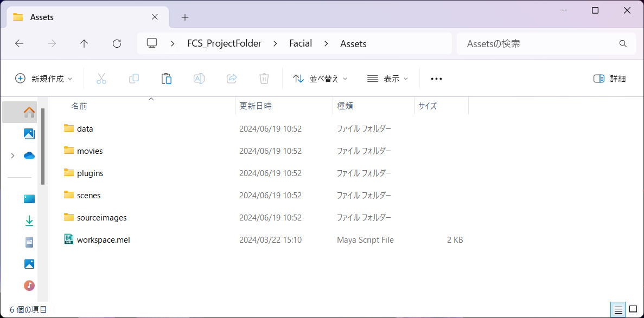Open the 新規作成 dropdown

tap(43, 79)
